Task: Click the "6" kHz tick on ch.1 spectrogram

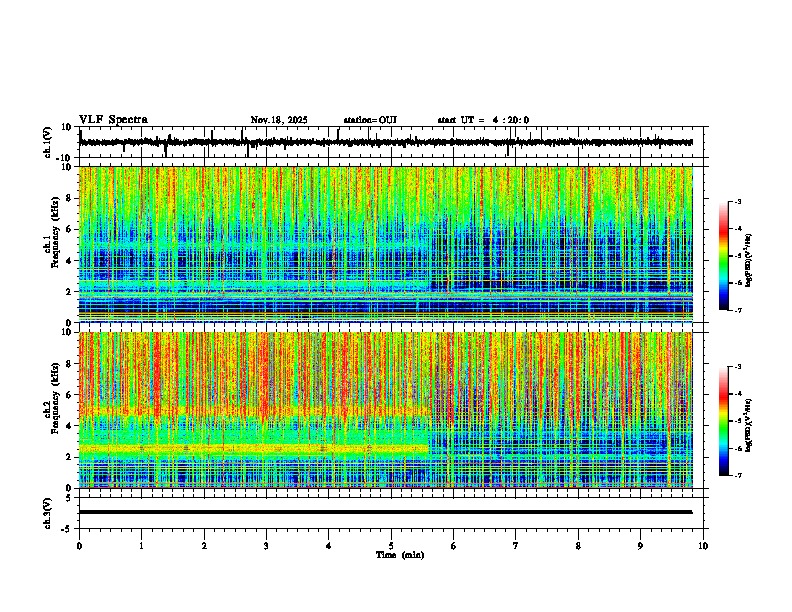Action: [70, 230]
